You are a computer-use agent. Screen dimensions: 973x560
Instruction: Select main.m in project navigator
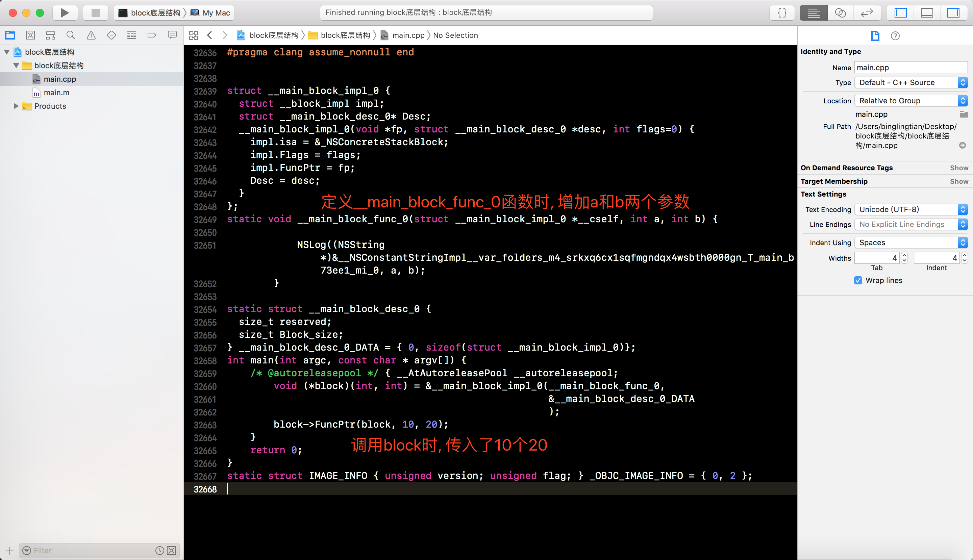[x=56, y=93]
